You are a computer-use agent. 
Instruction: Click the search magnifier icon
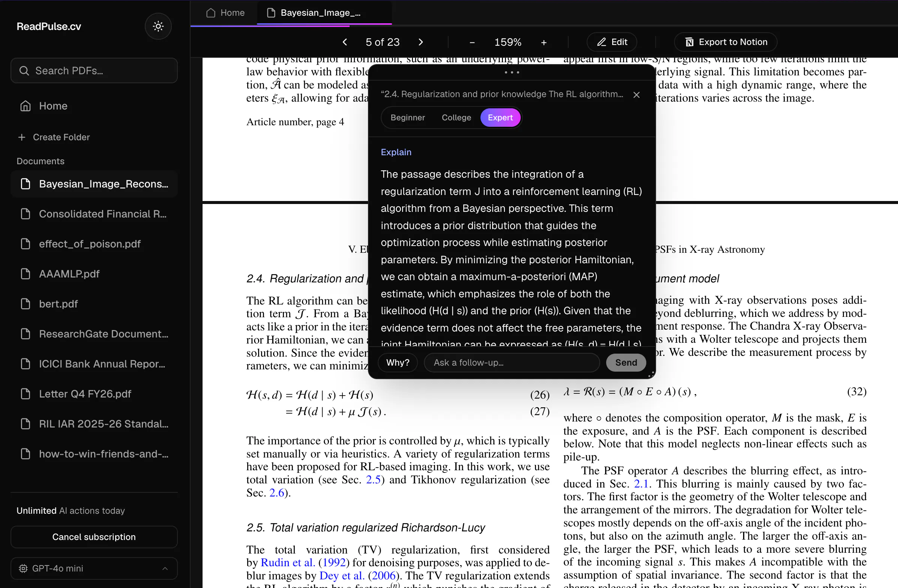tap(24, 70)
